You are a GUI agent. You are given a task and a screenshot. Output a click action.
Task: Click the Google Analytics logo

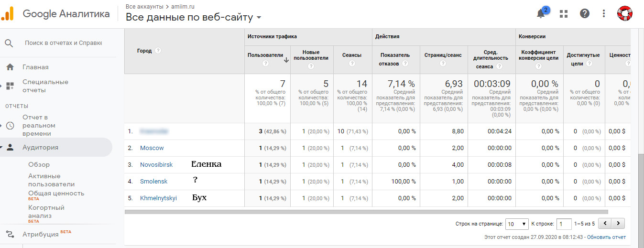[8, 13]
